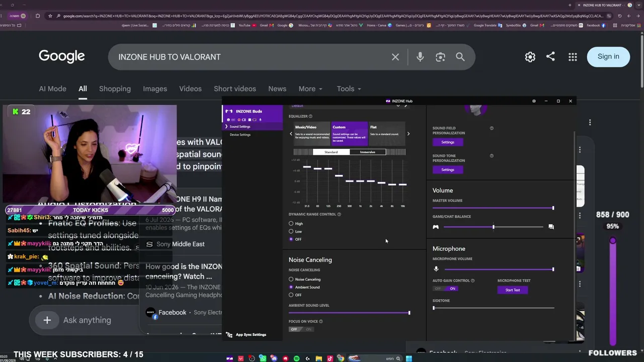Click the game controller balance icon

(x=436, y=227)
